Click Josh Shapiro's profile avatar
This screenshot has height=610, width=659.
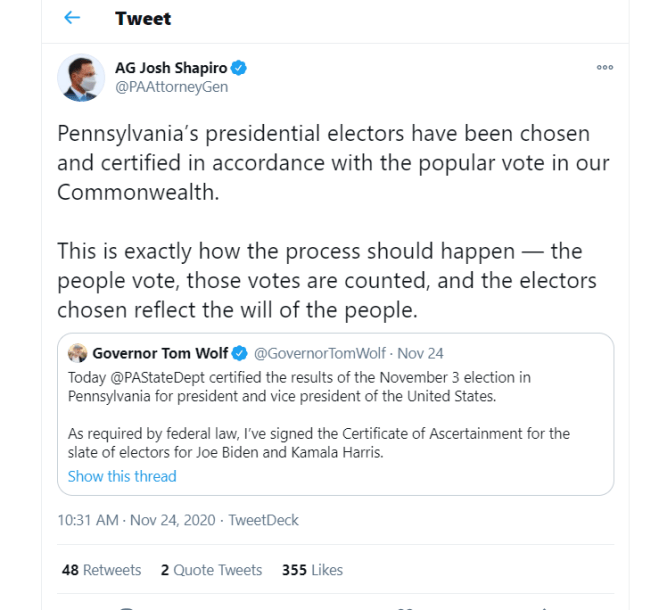click(81, 77)
